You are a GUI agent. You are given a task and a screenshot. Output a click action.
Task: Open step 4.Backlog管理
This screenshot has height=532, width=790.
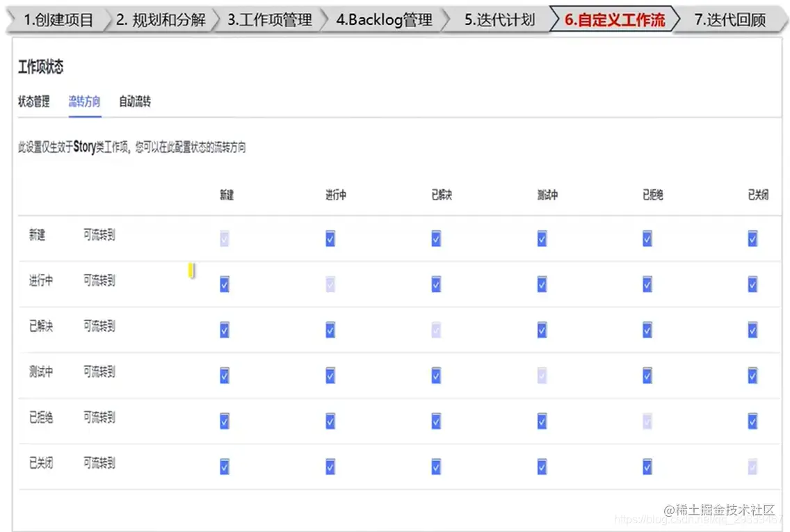pyautogui.click(x=384, y=19)
